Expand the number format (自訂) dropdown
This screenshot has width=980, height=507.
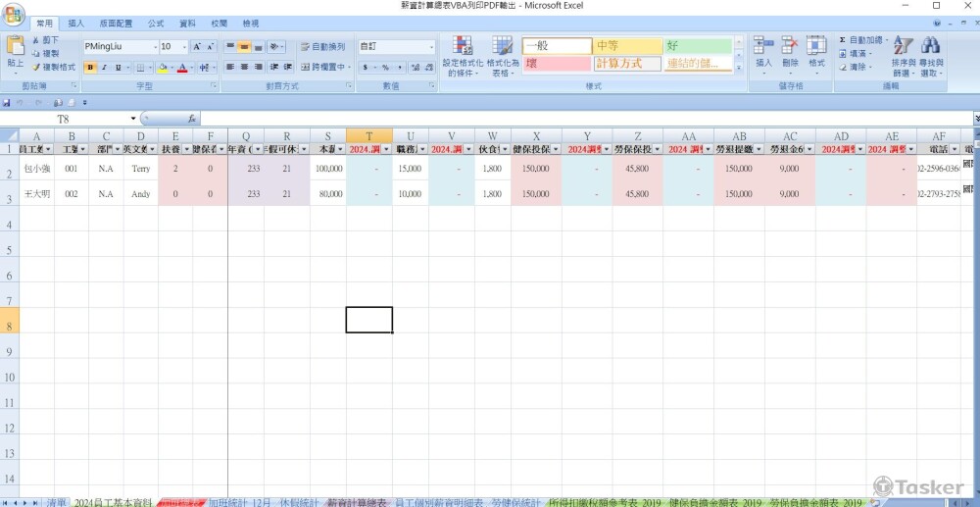[x=431, y=46]
